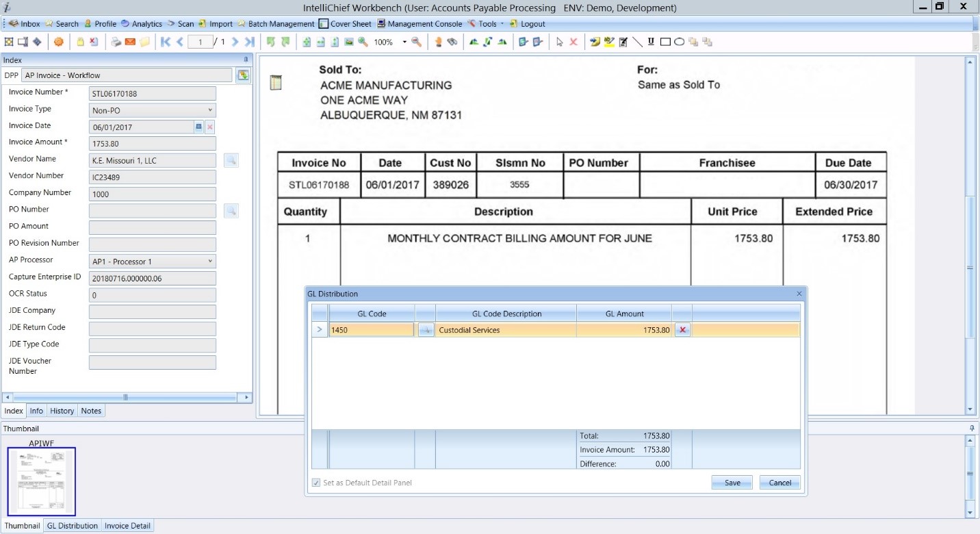Go to the last page using the arrow
980x534 pixels.
[250, 42]
